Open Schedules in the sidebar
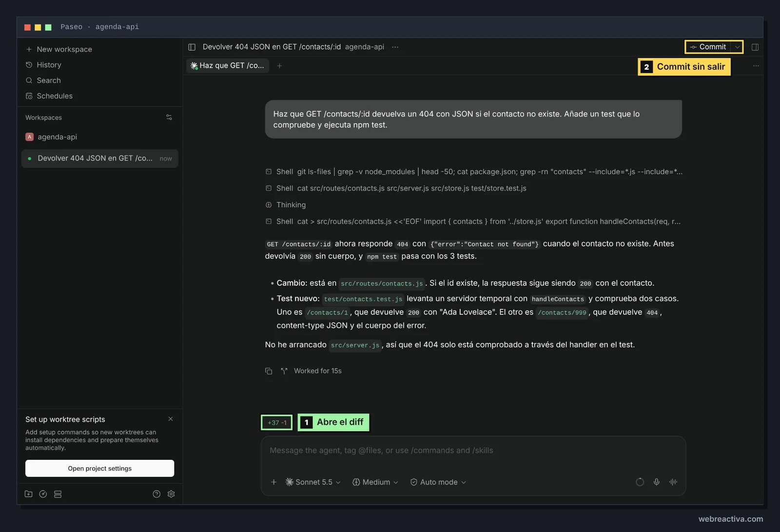 tap(49, 96)
